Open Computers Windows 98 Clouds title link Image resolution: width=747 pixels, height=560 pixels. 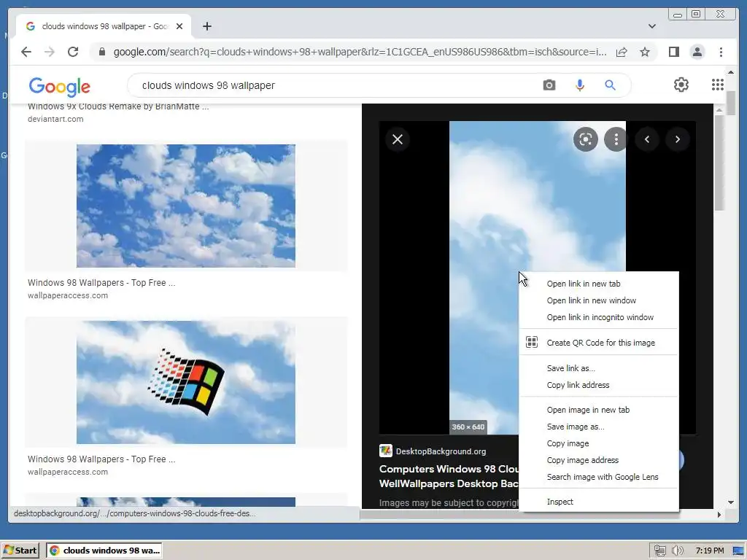click(449, 476)
